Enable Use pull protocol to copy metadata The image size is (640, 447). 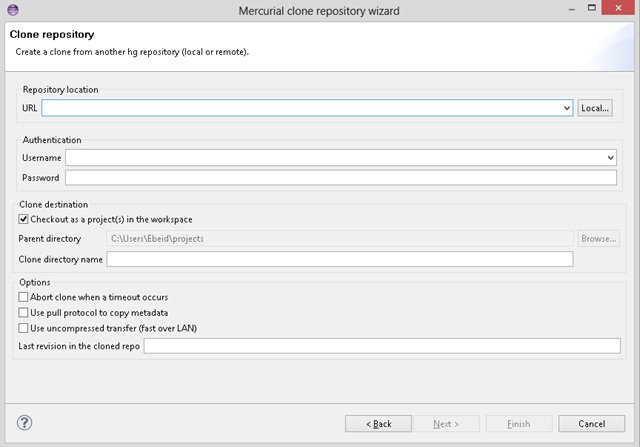point(24,312)
